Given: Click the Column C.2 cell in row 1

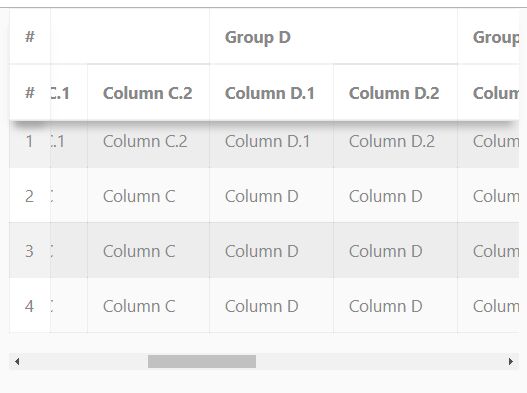Looking at the screenshot, I should tap(149, 141).
